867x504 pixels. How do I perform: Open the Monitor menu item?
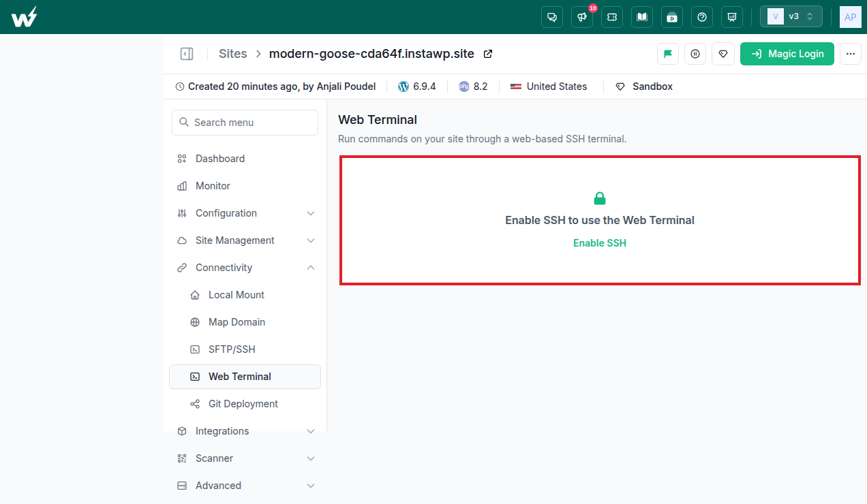[245, 186]
